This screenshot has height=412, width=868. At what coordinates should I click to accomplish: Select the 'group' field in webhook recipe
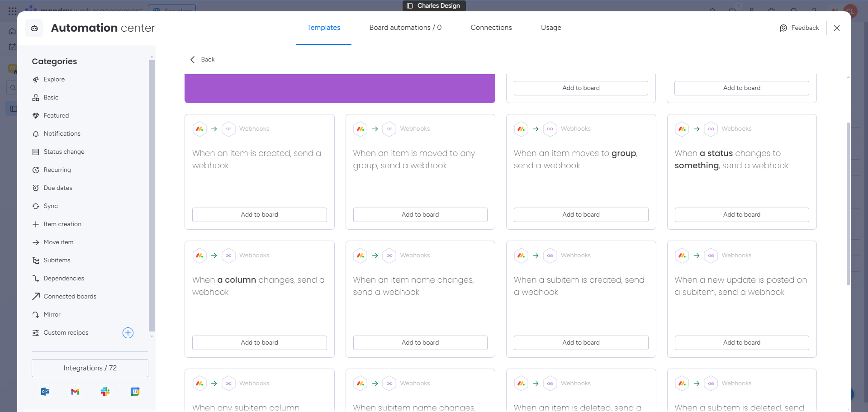tap(624, 153)
